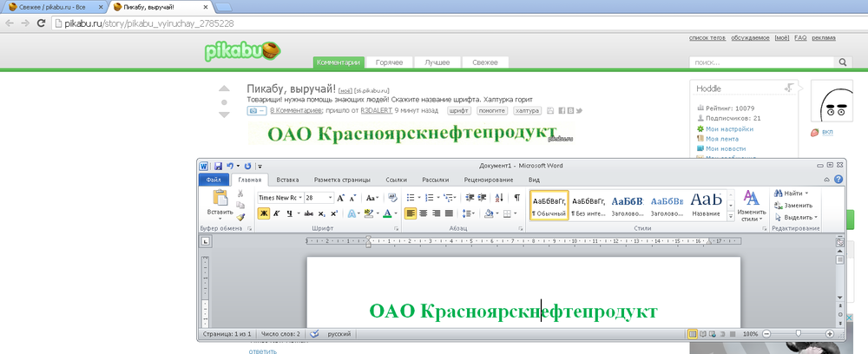Viewport: 868px width, 354px height.
Task: Click the Format Painter brush icon
Action: coord(240,217)
